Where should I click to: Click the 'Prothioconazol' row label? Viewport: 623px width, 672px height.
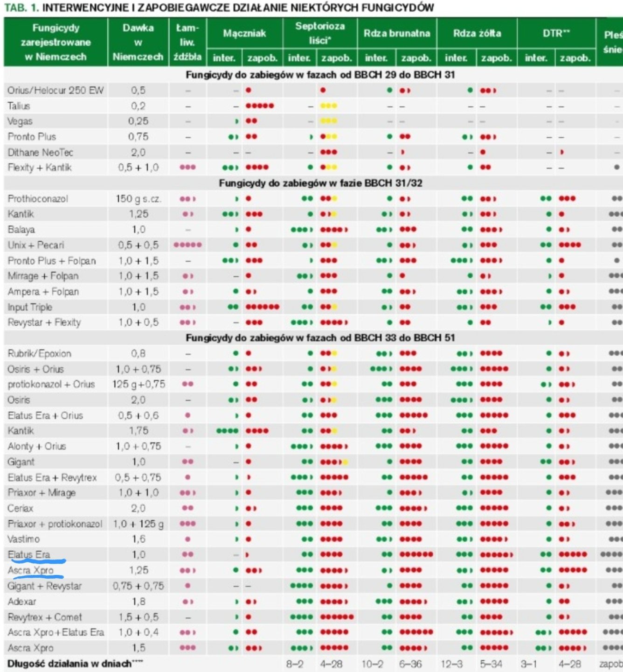[38, 199]
